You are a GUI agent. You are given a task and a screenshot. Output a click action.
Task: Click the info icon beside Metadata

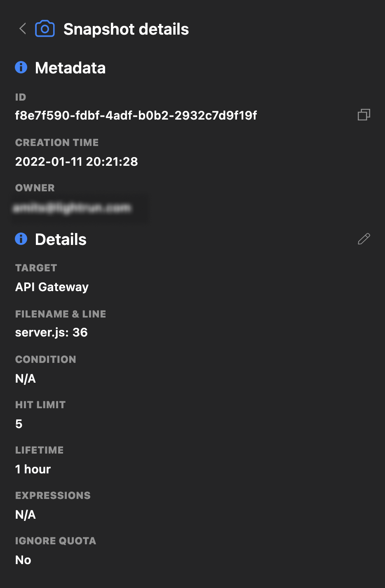tap(21, 67)
